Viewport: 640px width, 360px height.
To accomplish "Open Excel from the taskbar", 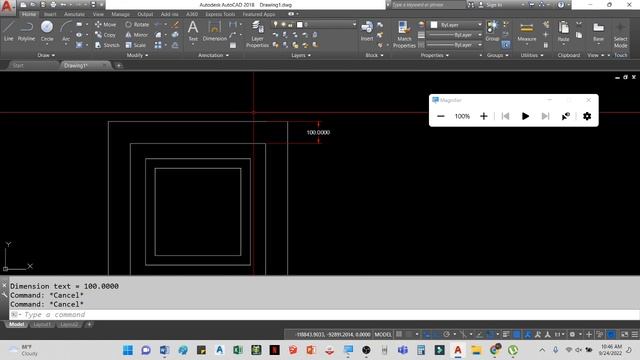I will pyautogui.click(x=238, y=350).
